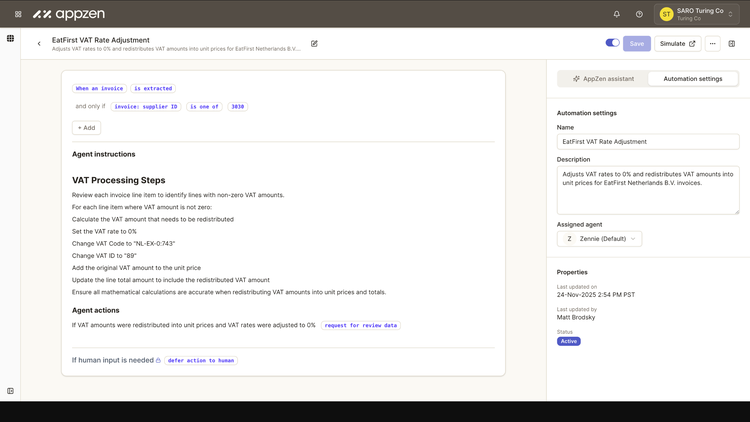750x422 pixels.
Task: Click the lock icon beside human input
Action: (x=158, y=360)
